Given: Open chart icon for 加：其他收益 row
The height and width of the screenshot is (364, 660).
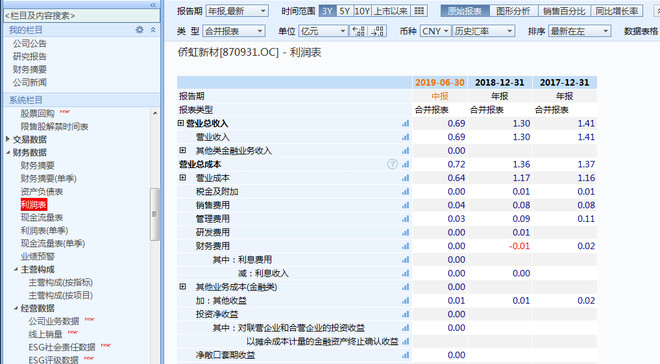Looking at the screenshot, I should [x=405, y=300].
